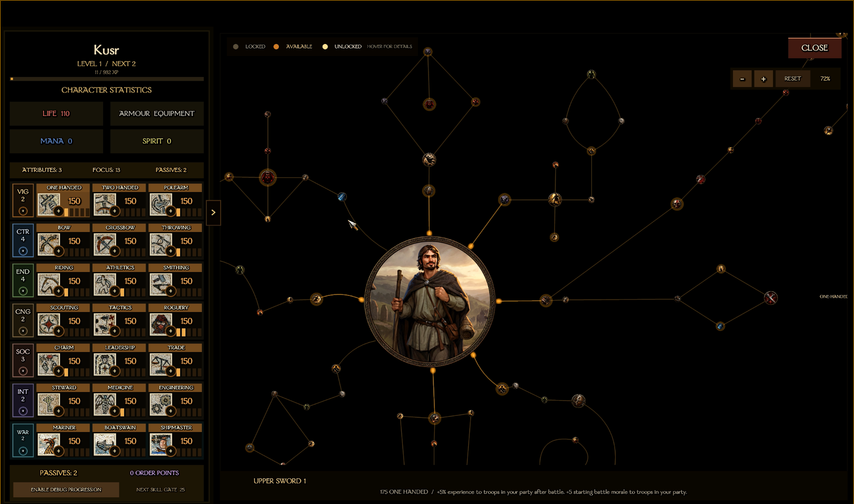Click the XP progress bar
This screenshot has height=504, width=854.
(x=107, y=79)
